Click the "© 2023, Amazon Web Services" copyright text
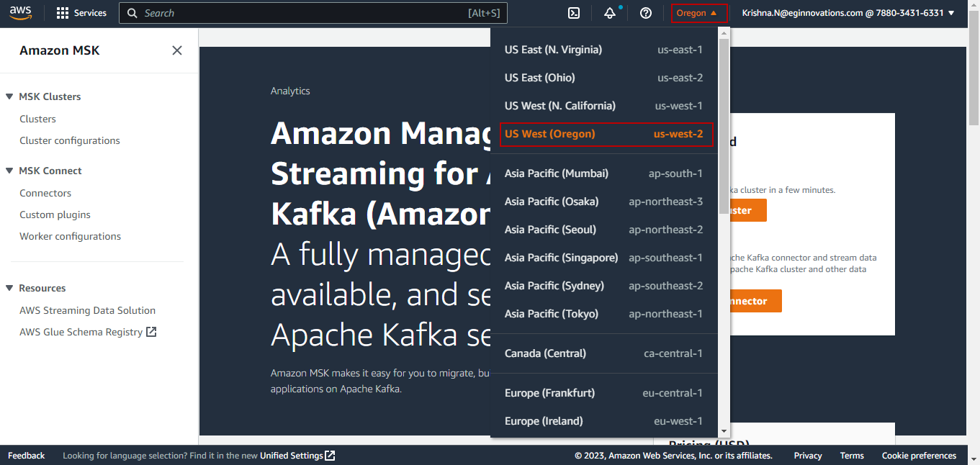 coord(673,456)
